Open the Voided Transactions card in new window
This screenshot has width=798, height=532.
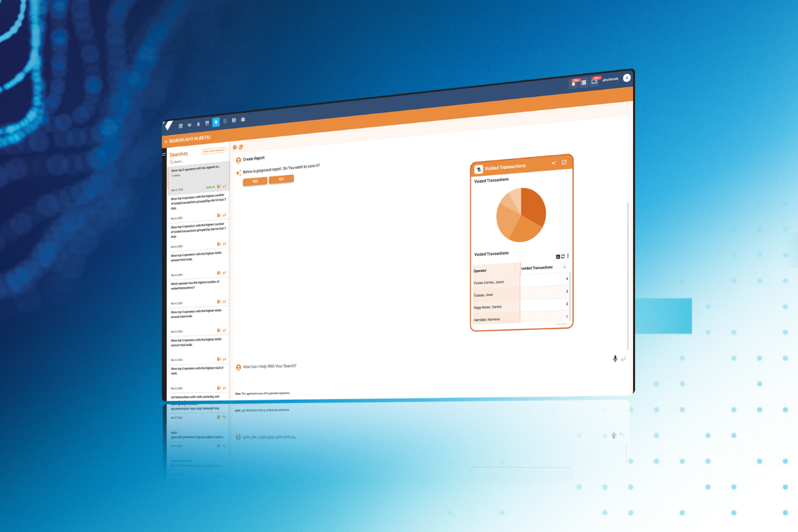pos(564,162)
